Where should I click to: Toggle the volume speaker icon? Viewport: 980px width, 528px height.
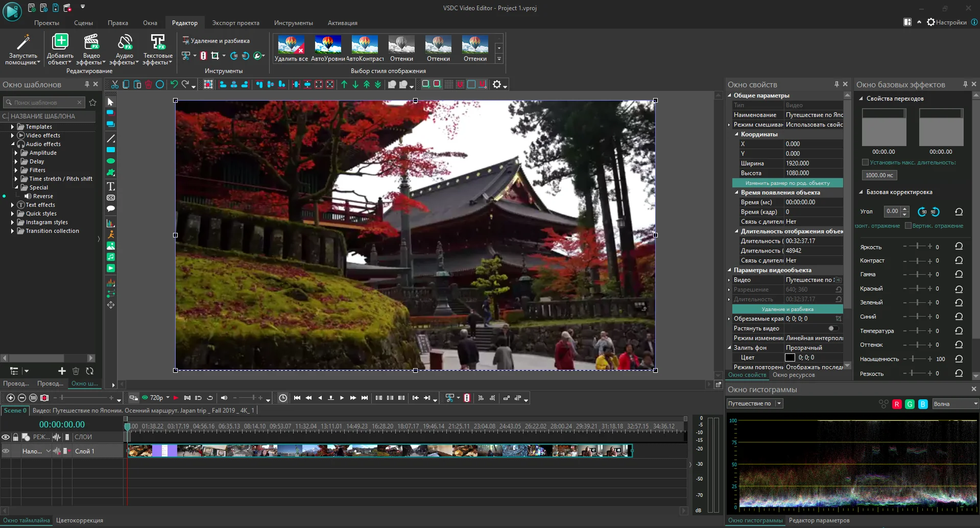point(224,398)
